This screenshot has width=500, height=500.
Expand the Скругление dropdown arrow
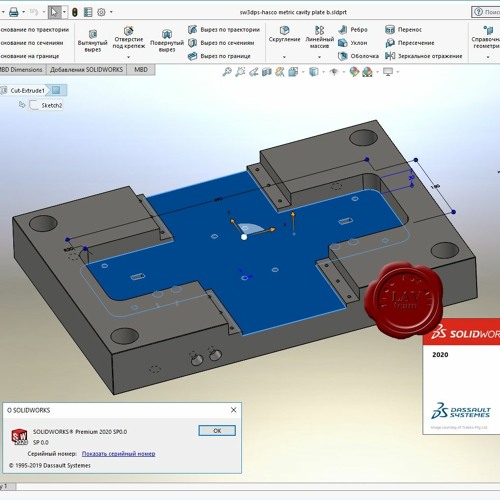click(x=284, y=57)
